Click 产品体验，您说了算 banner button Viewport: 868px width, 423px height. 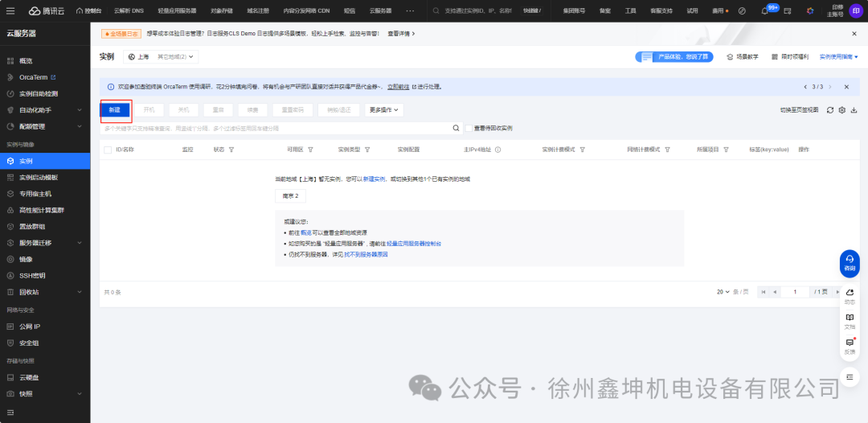coord(674,56)
